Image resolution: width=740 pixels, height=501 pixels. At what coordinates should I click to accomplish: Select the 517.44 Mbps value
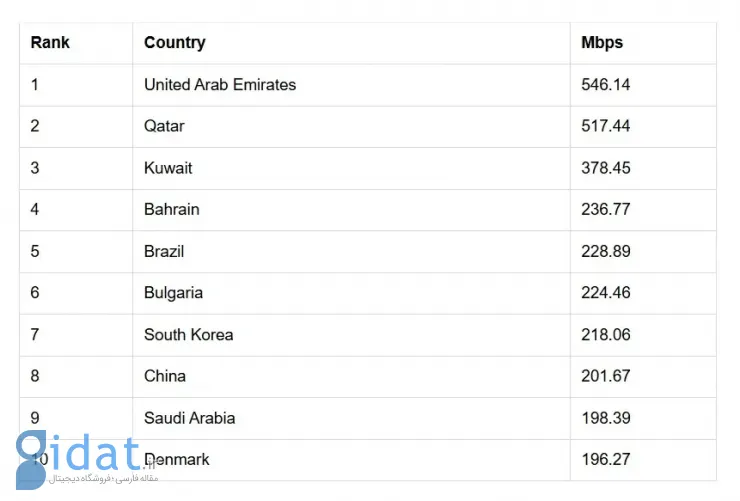click(606, 127)
